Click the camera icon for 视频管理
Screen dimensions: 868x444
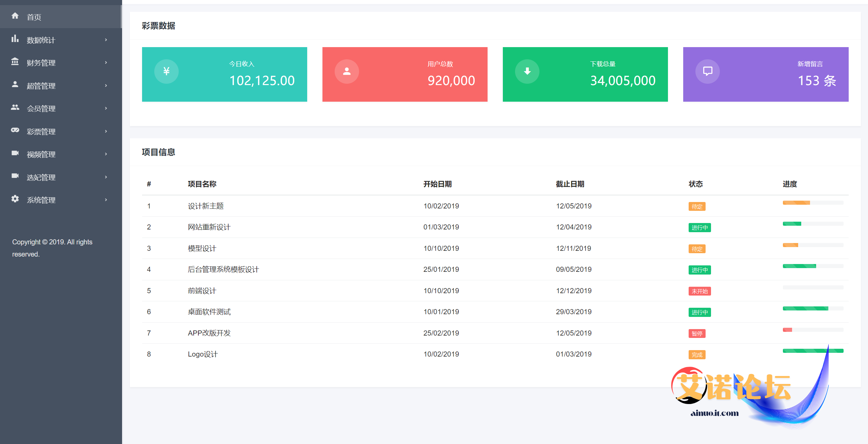(15, 153)
